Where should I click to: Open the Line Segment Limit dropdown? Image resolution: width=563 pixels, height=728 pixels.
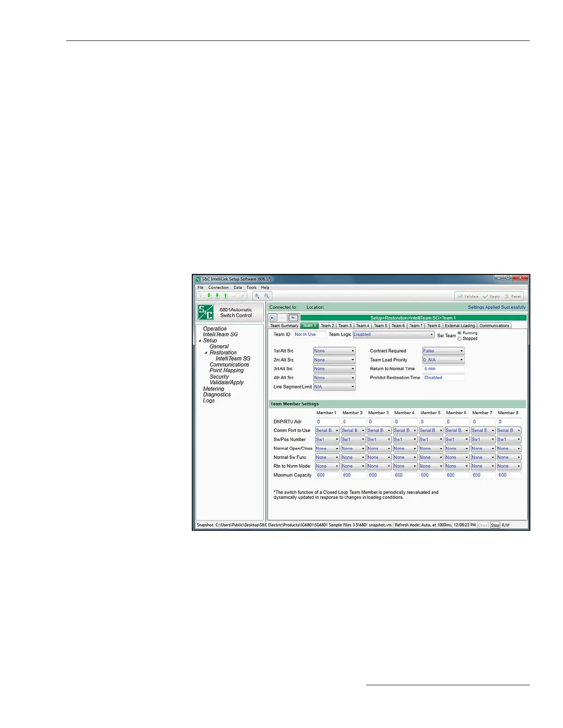[334, 387]
